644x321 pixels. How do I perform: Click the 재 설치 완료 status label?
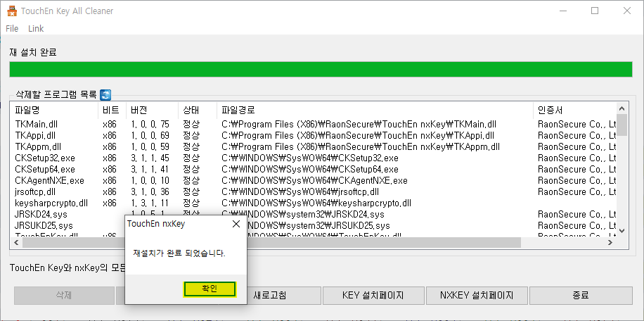(x=33, y=53)
